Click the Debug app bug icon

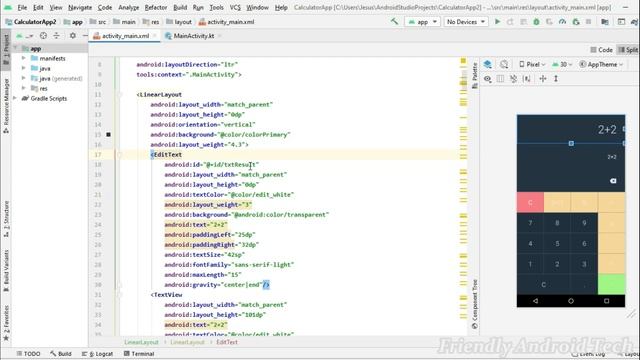pos(536,22)
